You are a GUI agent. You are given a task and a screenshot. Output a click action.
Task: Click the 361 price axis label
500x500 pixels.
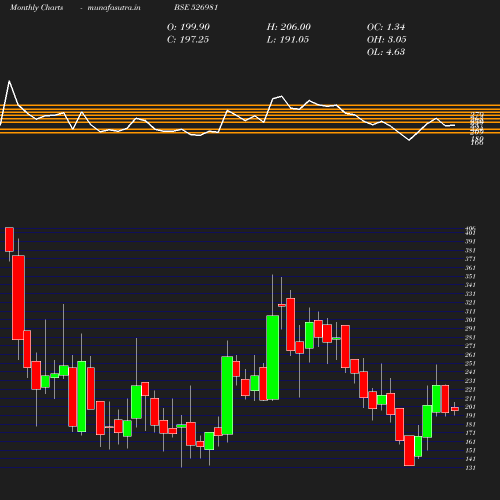click(x=470, y=268)
